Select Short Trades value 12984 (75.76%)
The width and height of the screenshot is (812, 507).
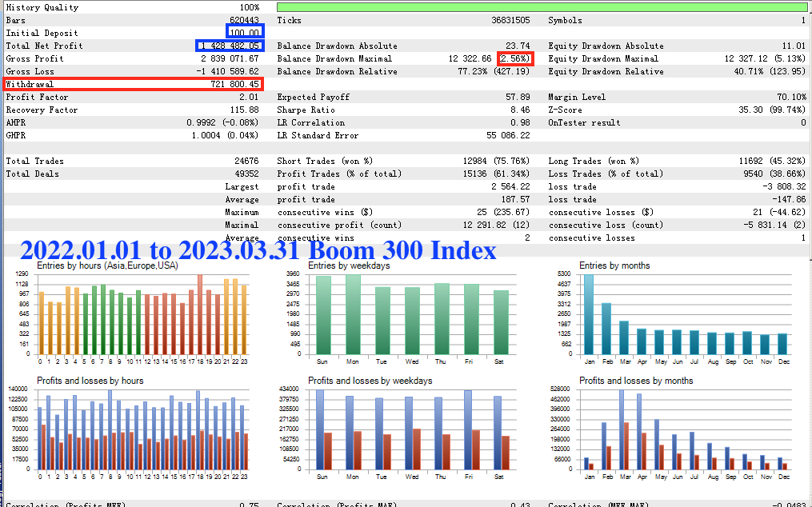pos(496,161)
